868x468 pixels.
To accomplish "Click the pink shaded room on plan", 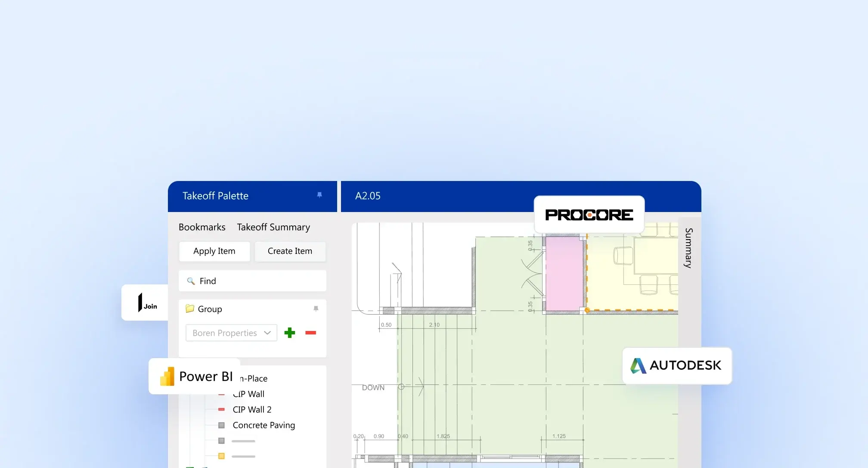I will pyautogui.click(x=564, y=274).
